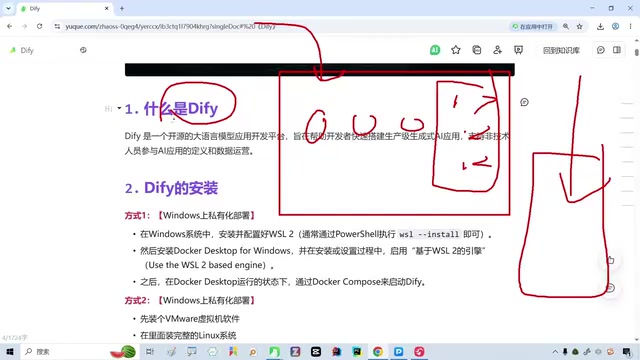The image size is (640, 360).
Task: Click the heading '2. Dify的安装'
Action: coord(171,188)
